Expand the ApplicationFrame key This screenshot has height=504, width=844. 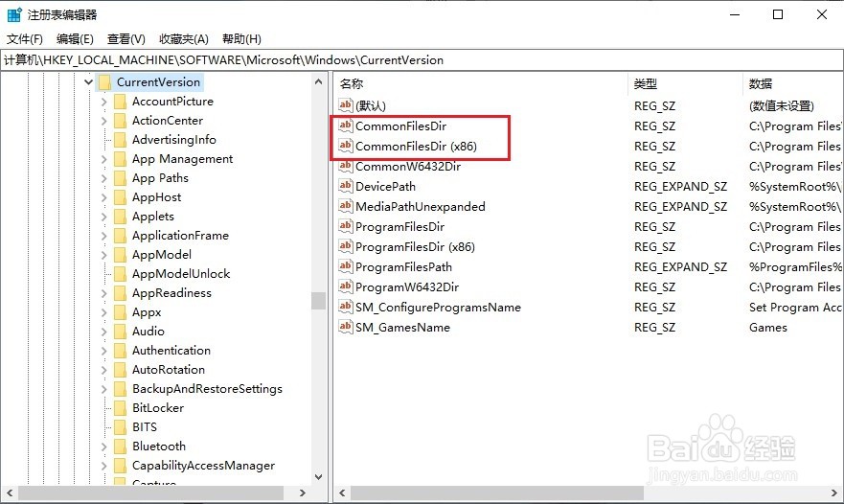pyautogui.click(x=103, y=236)
